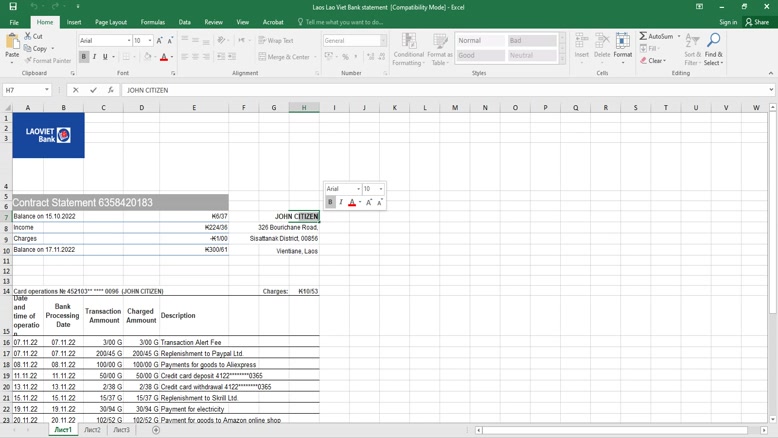Open the Page Layout ribbon tab
This screenshot has width=778, height=438.
coord(111,22)
